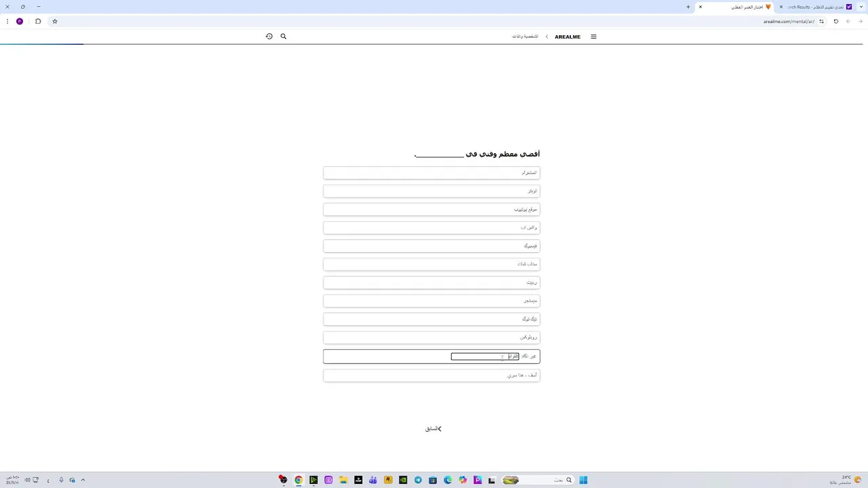The height and width of the screenshot is (488, 868).
Task: Bookmark this page with the star icon
Action: (55, 21)
